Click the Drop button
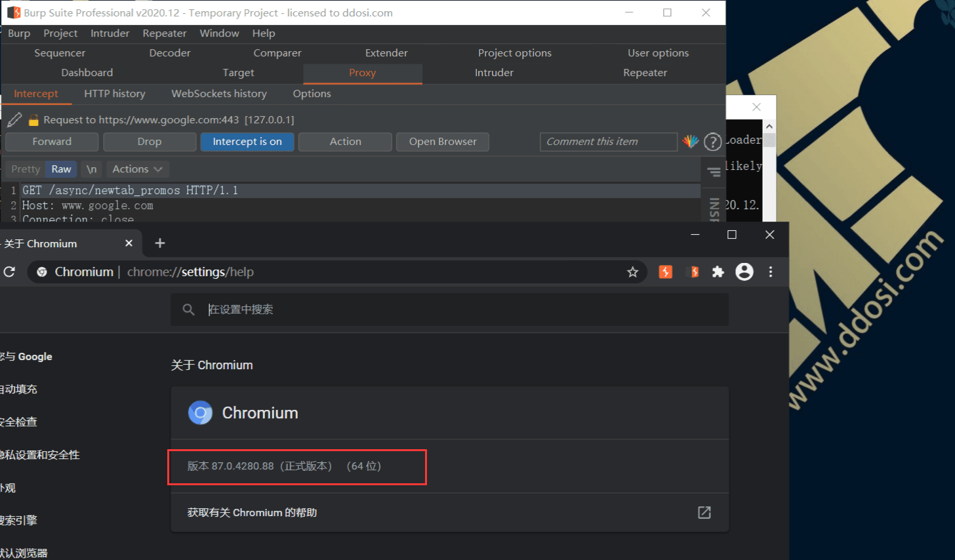 click(x=150, y=142)
